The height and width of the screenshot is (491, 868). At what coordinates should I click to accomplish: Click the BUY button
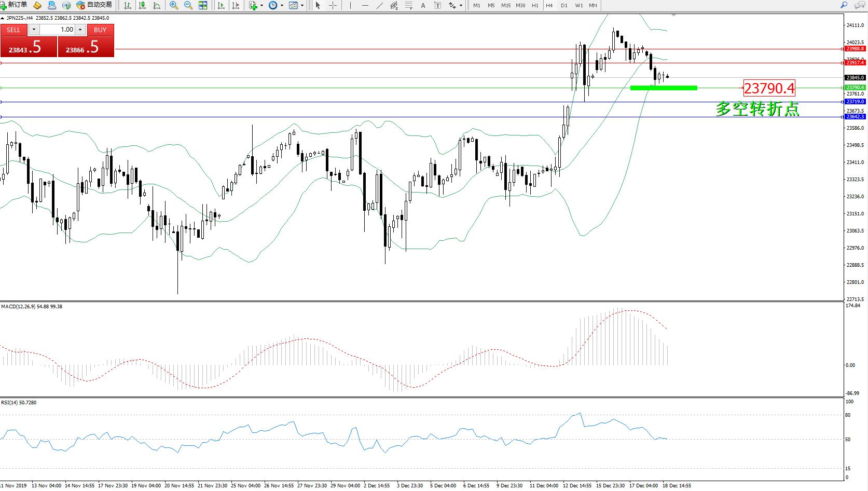[x=100, y=30]
